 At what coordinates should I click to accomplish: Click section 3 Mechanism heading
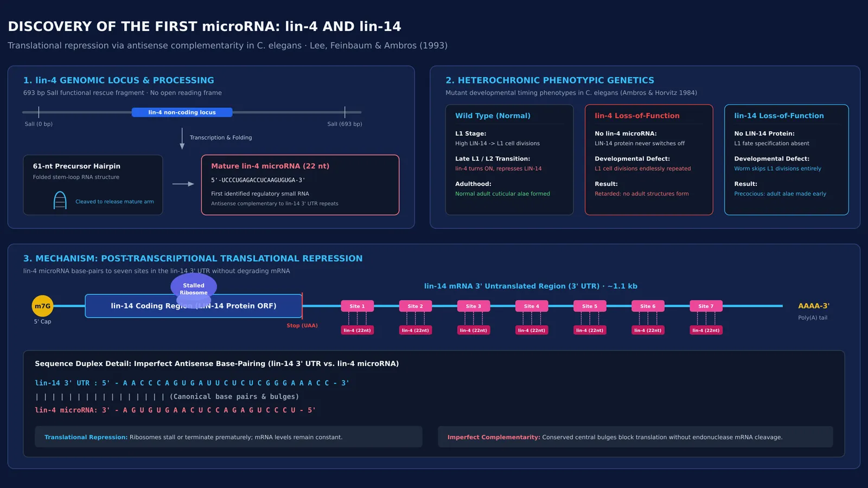pos(193,259)
